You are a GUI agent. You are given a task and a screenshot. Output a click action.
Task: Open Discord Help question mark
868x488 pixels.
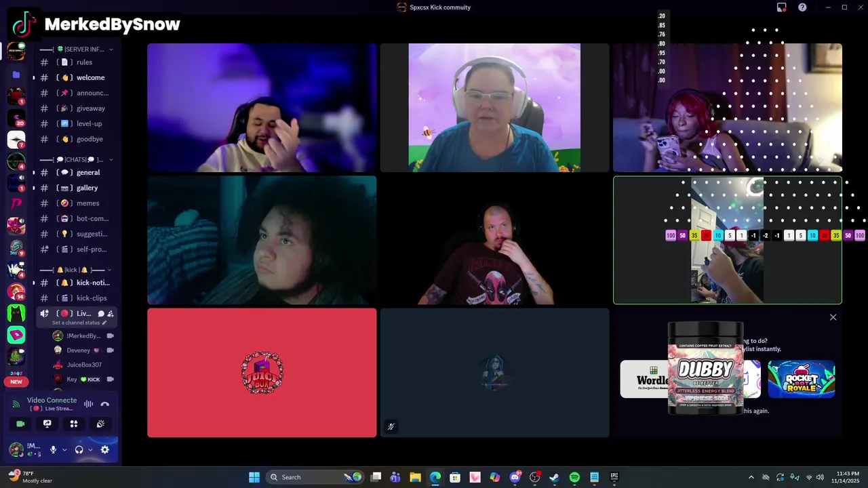(802, 7)
